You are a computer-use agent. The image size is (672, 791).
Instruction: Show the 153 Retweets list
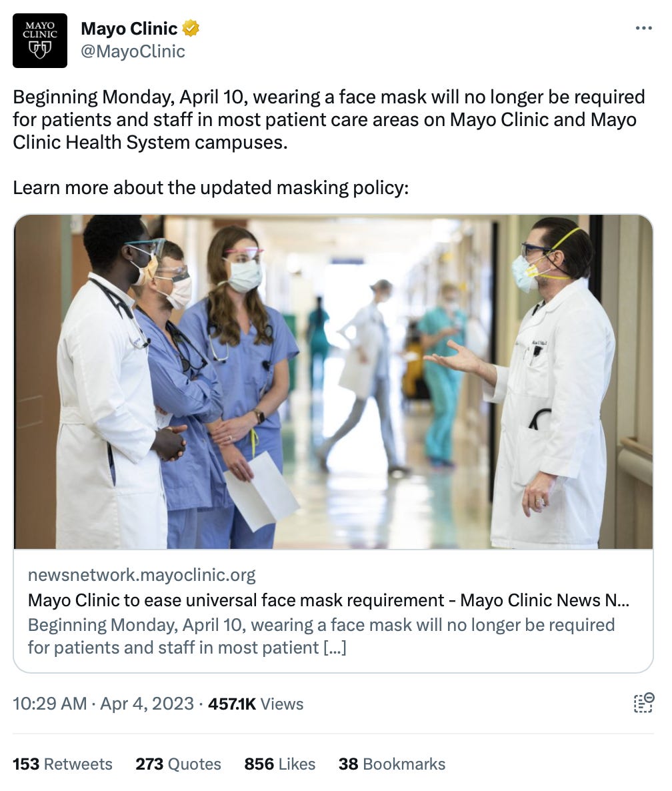[x=63, y=764]
